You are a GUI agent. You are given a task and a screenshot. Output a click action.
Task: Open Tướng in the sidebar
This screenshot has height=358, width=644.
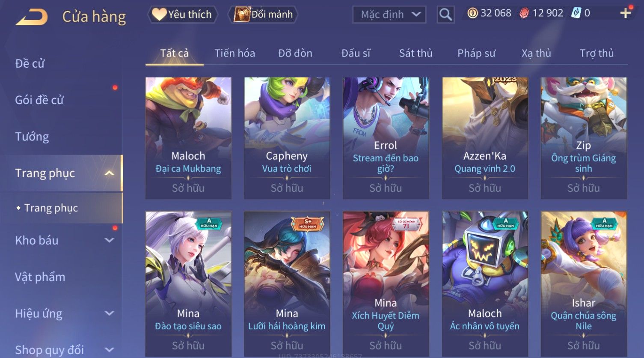point(32,137)
